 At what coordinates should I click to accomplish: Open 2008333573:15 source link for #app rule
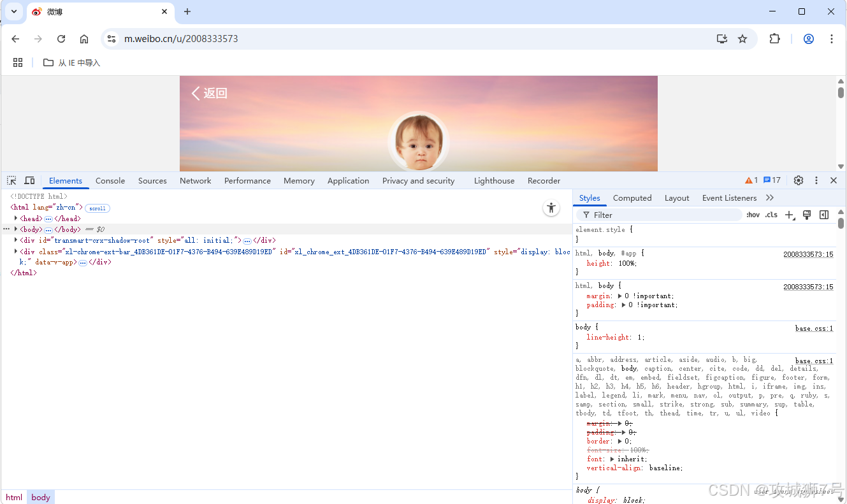tap(808, 254)
